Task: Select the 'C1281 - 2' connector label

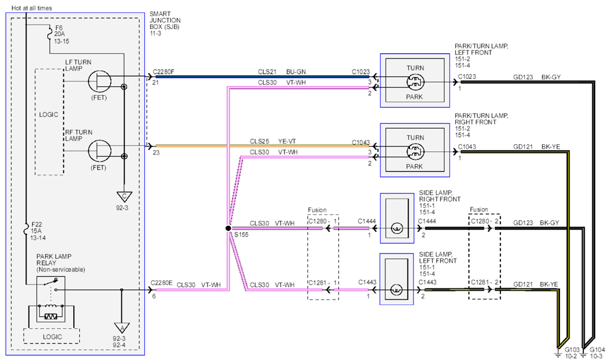Action: tap(485, 282)
